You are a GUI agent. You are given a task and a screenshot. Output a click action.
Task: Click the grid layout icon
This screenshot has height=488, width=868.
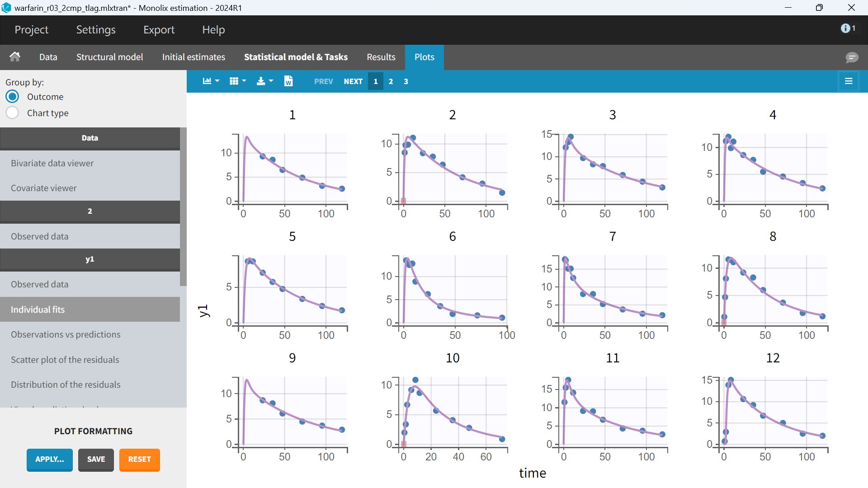tap(234, 81)
